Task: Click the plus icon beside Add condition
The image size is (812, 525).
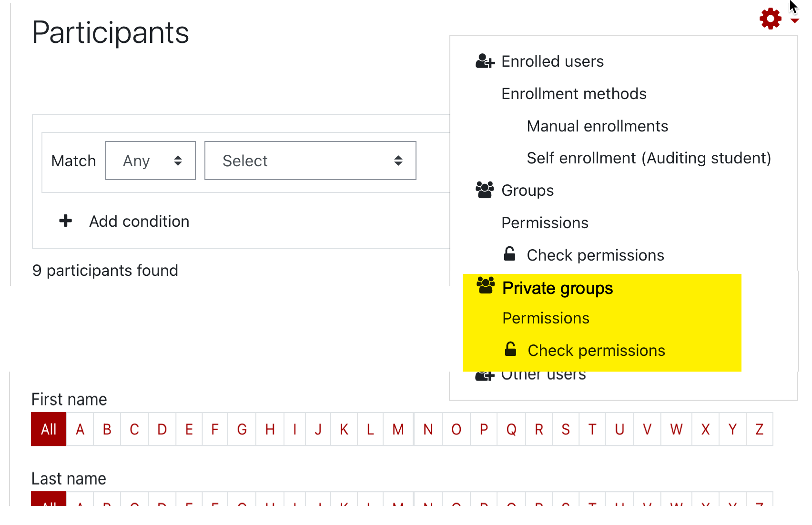Action: coord(65,221)
